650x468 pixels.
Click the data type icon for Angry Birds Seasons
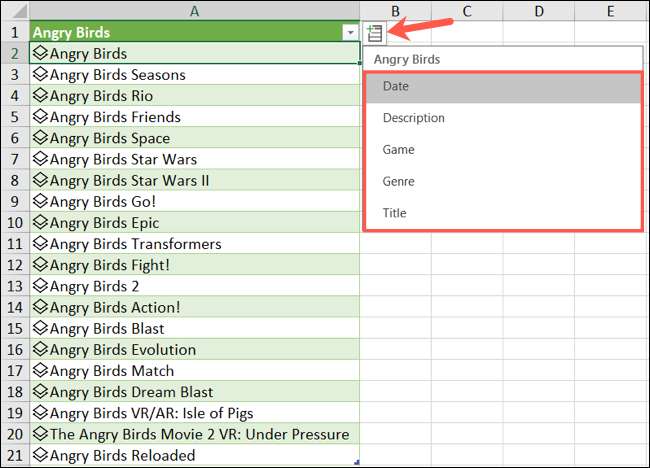pos(41,75)
